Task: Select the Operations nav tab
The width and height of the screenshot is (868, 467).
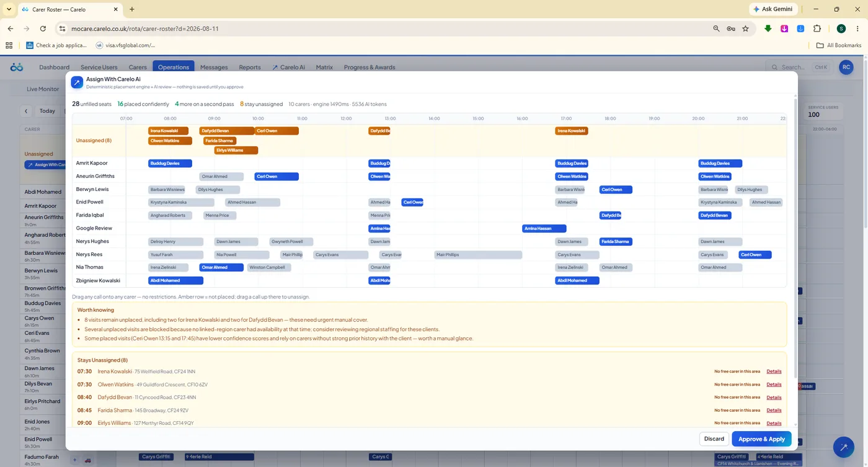Action: pyautogui.click(x=174, y=67)
